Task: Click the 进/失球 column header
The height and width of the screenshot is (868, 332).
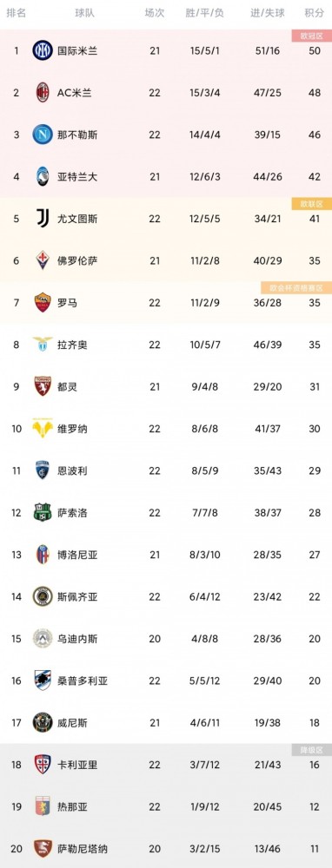Action: [x=267, y=13]
